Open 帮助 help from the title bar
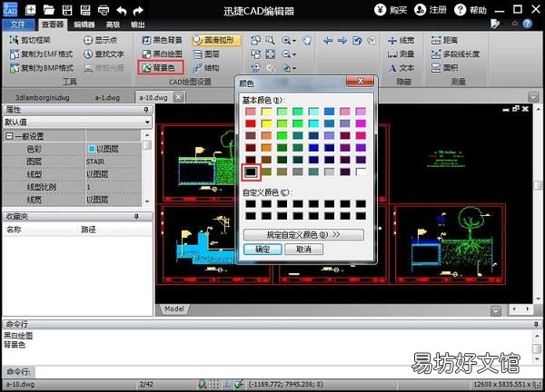Screen dimensions: 545x392 [471, 10]
